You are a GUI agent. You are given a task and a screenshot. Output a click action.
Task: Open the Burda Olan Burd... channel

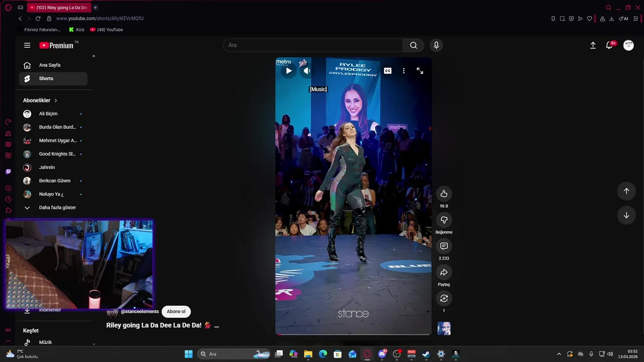(x=53, y=127)
